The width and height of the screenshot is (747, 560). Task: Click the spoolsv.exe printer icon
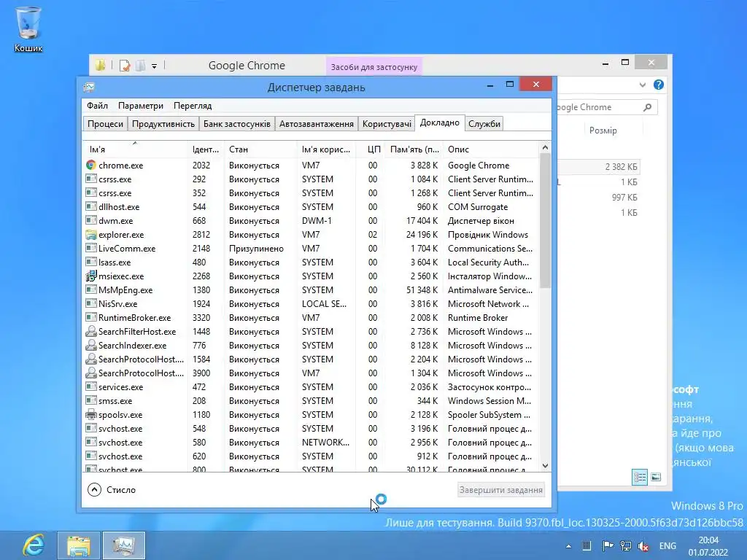(90, 414)
